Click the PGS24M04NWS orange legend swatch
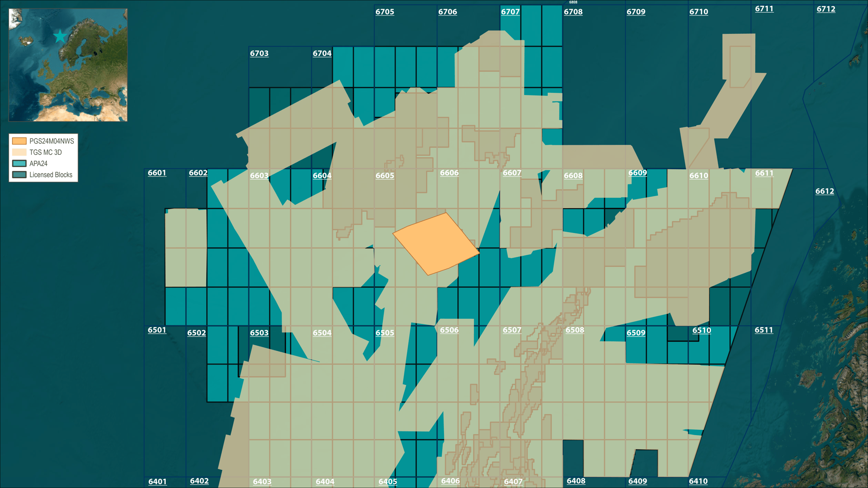 click(x=19, y=141)
